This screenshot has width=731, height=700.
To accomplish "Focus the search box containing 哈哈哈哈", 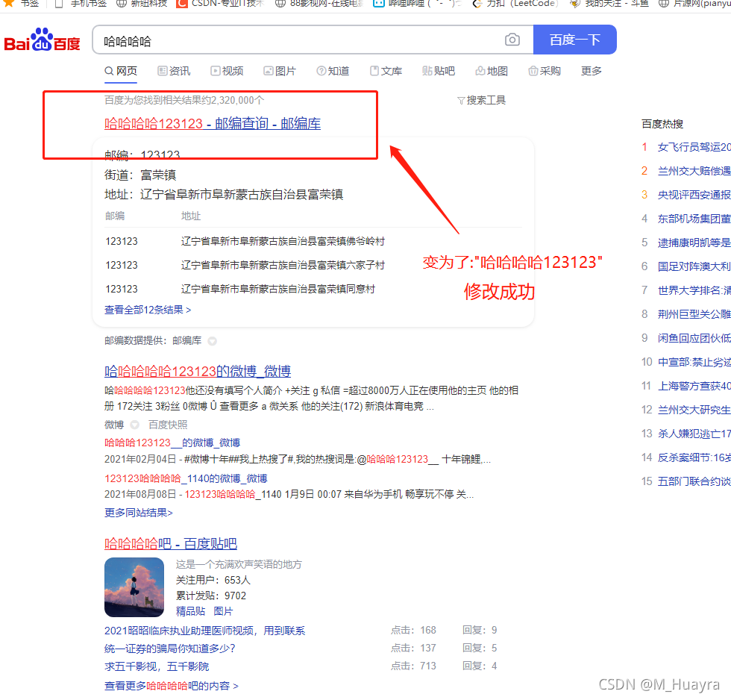I will 298,40.
